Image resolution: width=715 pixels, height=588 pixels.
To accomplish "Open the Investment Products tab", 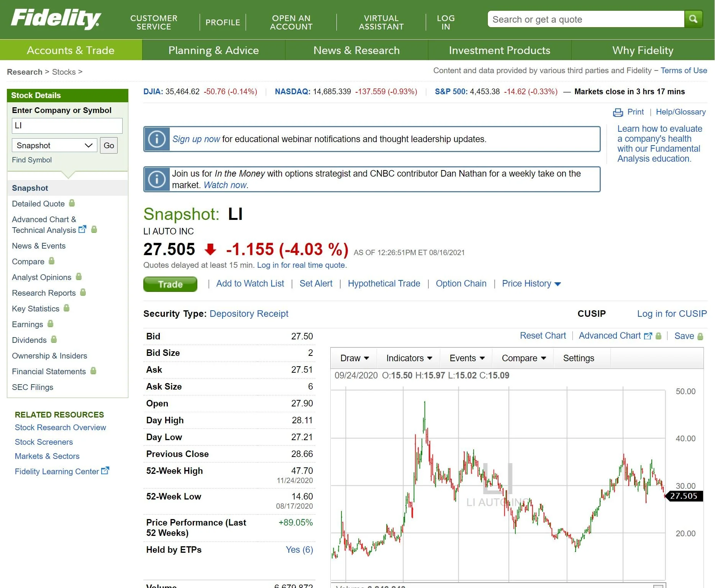I will [x=499, y=50].
